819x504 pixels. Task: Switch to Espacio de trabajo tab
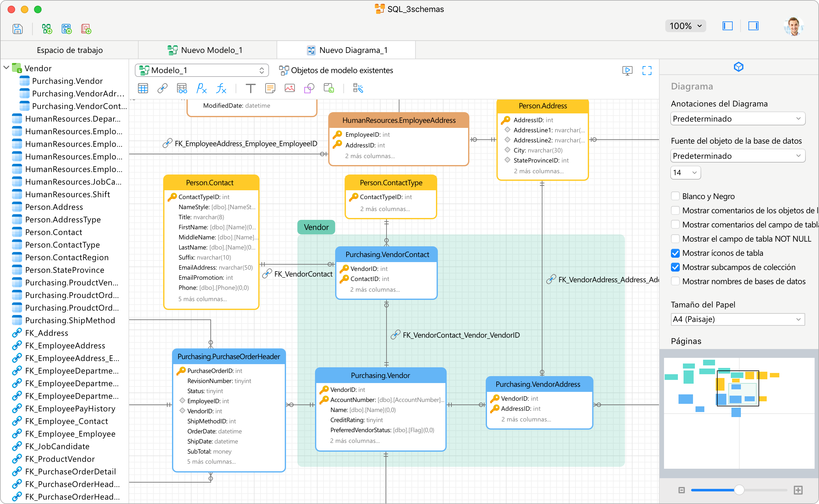(x=70, y=50)
